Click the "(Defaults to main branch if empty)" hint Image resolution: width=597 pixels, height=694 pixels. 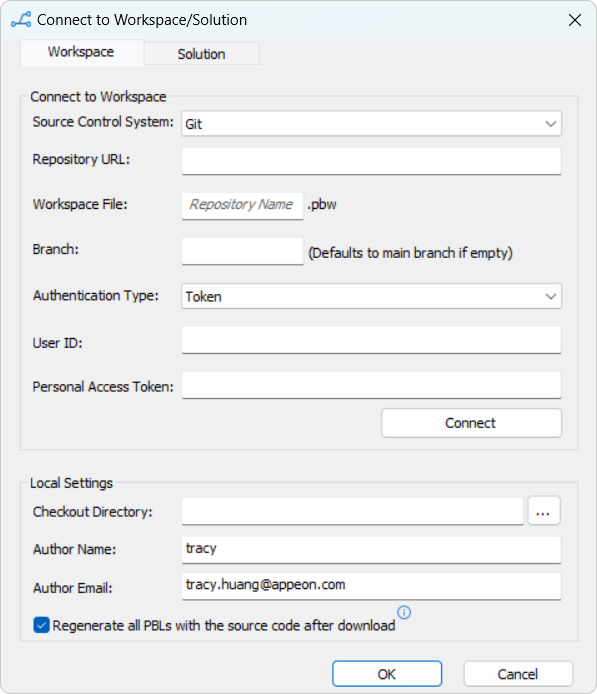[x=410, y=253]
